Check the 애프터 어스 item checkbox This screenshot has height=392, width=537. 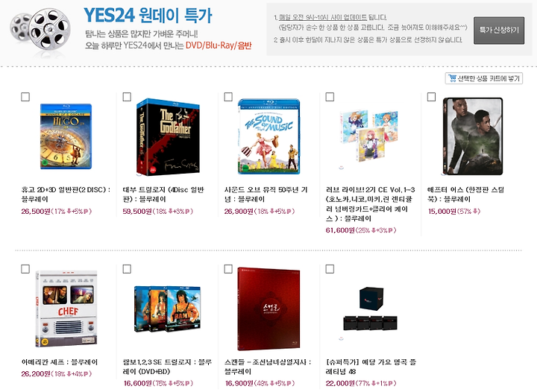point(432,97)
